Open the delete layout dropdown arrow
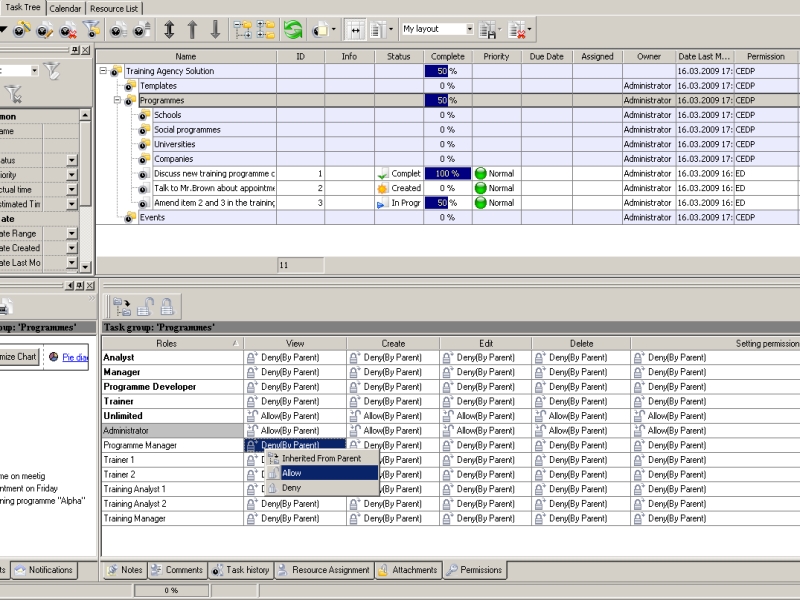This screenshot has height=600, width=800. point(529,30)
